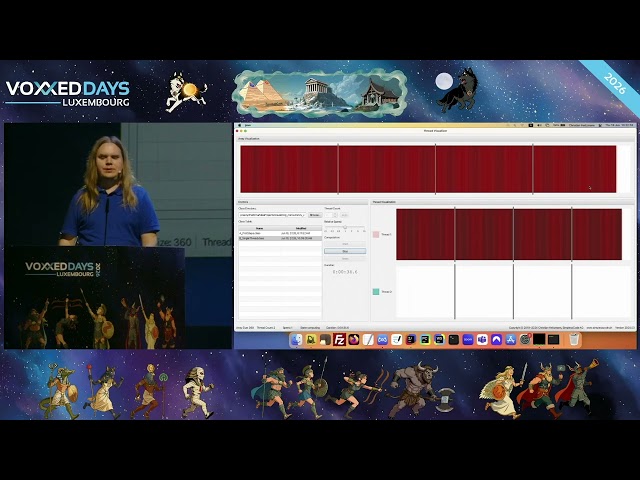Screen dimensions: 640x480
Task: Click the pink Thread 1 color swatch
Action: [376, 234]
